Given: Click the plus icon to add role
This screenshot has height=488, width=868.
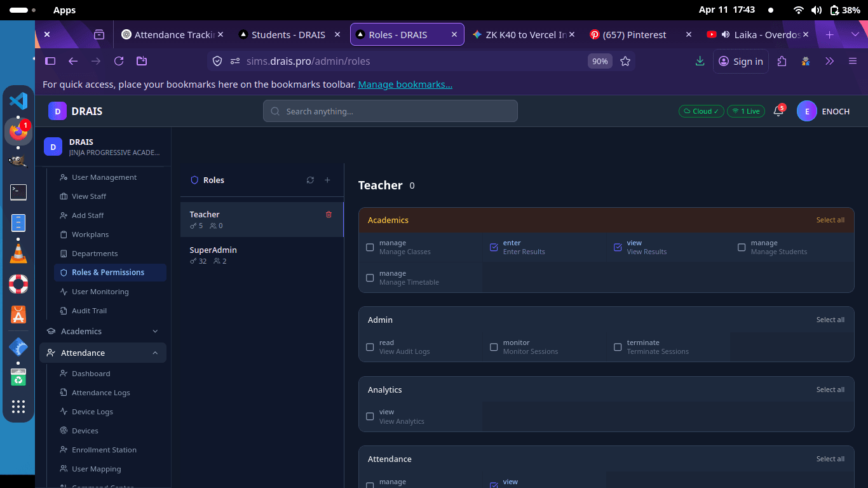Looking at the screenshot, I should pos(327,180).
